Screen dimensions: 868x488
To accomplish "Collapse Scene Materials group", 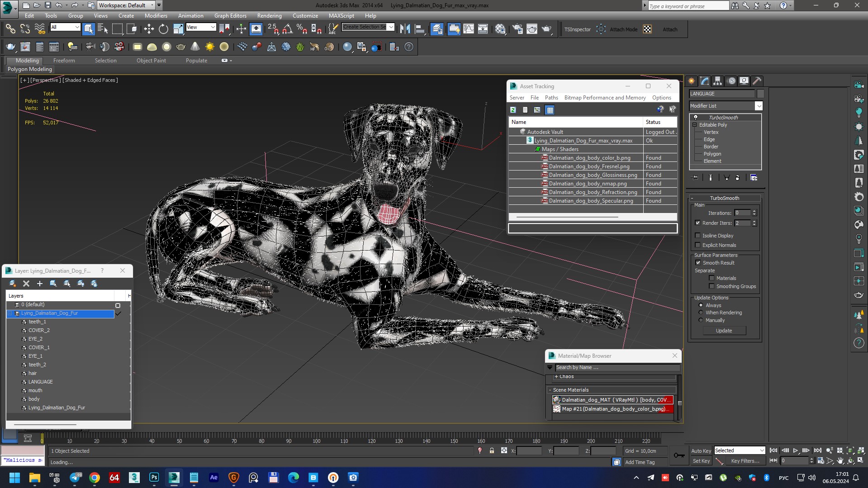I will 550,390.
